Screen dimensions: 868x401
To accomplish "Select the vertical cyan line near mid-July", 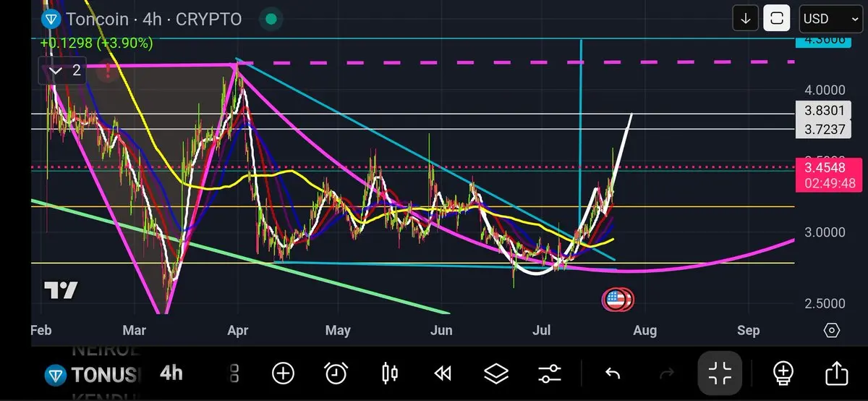I will click(581, 130).
